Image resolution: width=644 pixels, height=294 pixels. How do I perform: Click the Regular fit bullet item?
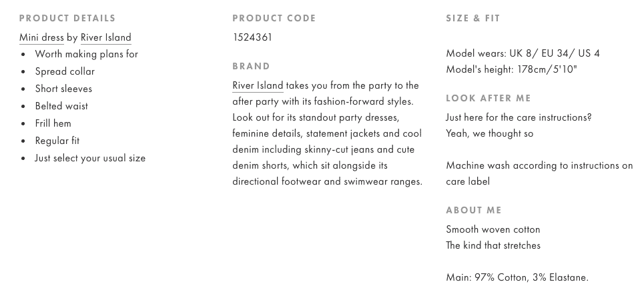coord(57,141)
